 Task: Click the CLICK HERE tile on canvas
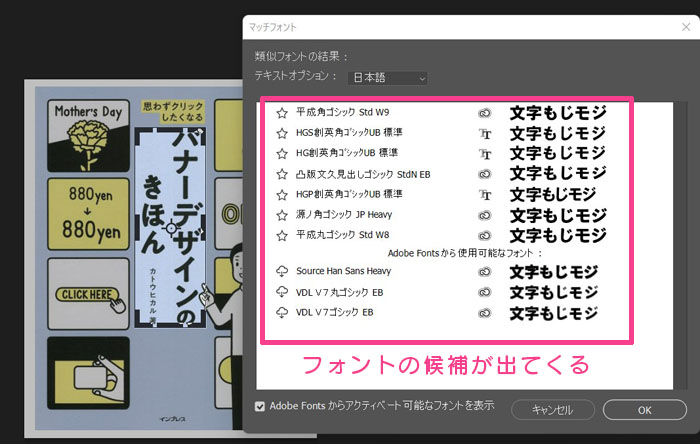tap(88, 294)
